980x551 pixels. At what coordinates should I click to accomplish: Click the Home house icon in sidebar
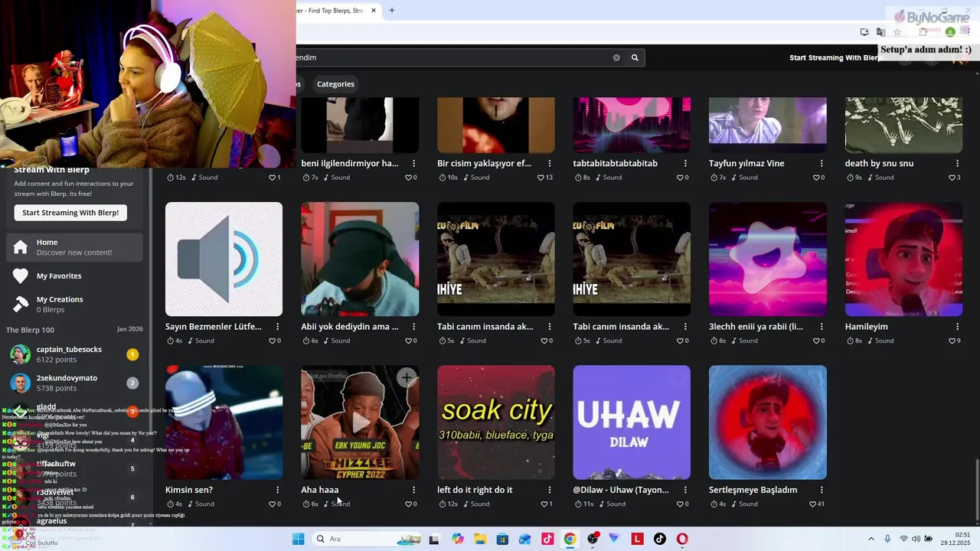(x=21, y=247)
